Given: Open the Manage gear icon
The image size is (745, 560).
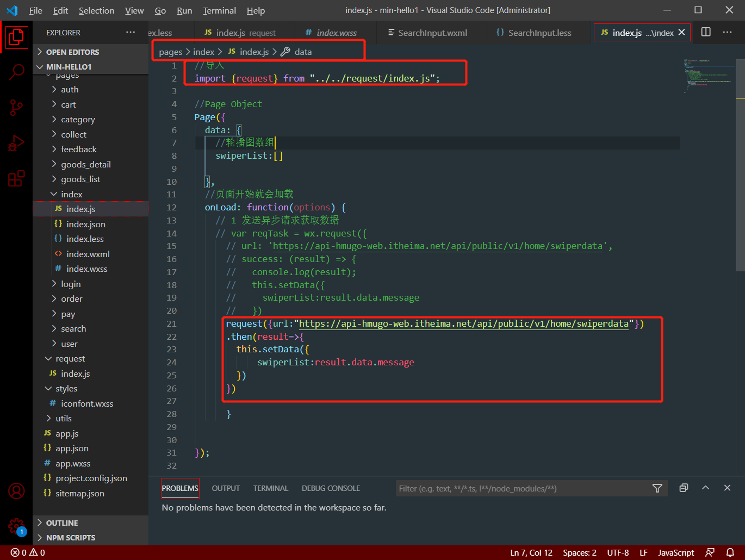Looking at the screenshot, I should tap(16, 526).
